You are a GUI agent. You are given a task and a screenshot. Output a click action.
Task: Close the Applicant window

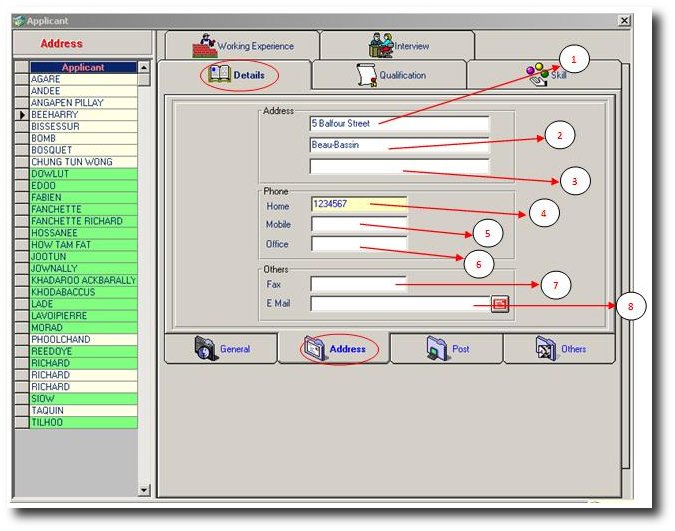tap(624, 20)
